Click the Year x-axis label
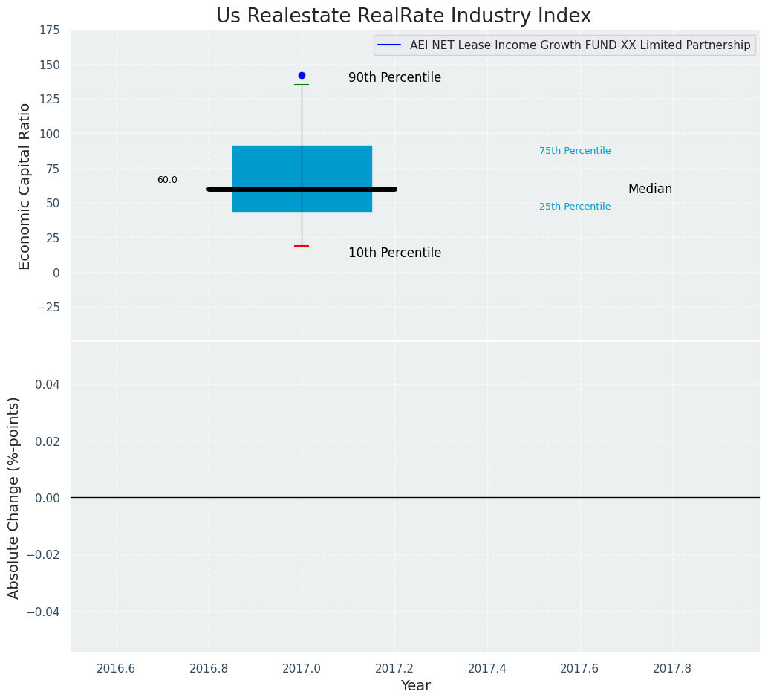 [415, 686]
